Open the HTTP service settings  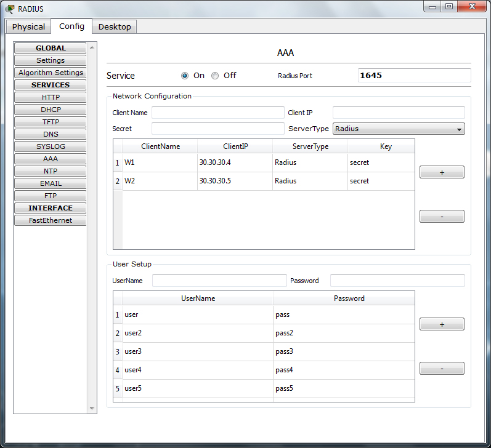tap(51, 97)
